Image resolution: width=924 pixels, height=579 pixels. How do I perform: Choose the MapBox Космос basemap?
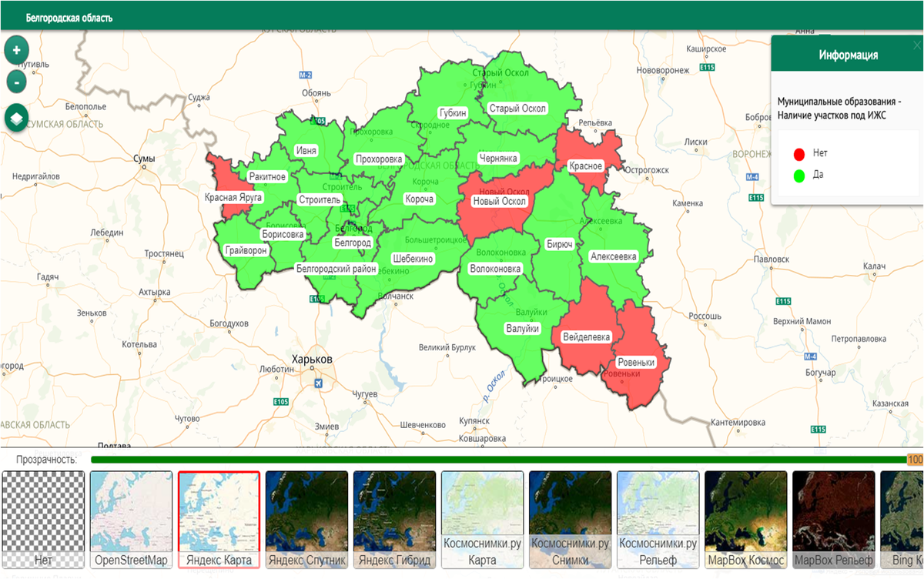point(745,520)
